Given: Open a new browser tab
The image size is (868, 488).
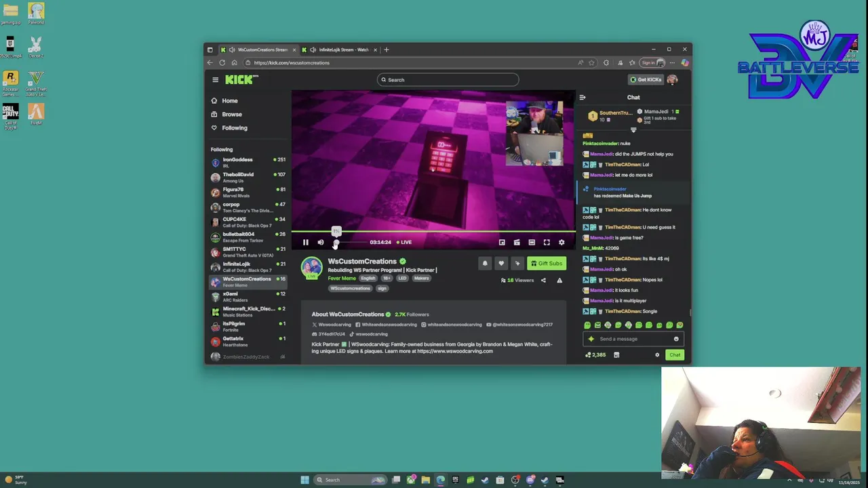Looking at the screenshot, I should (387, 49).
